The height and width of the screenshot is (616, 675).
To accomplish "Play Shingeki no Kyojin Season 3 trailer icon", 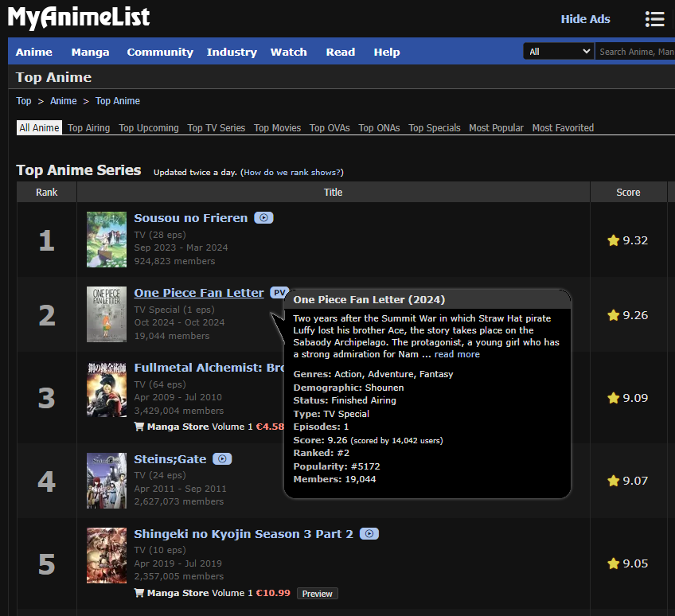I will point(369,534).
